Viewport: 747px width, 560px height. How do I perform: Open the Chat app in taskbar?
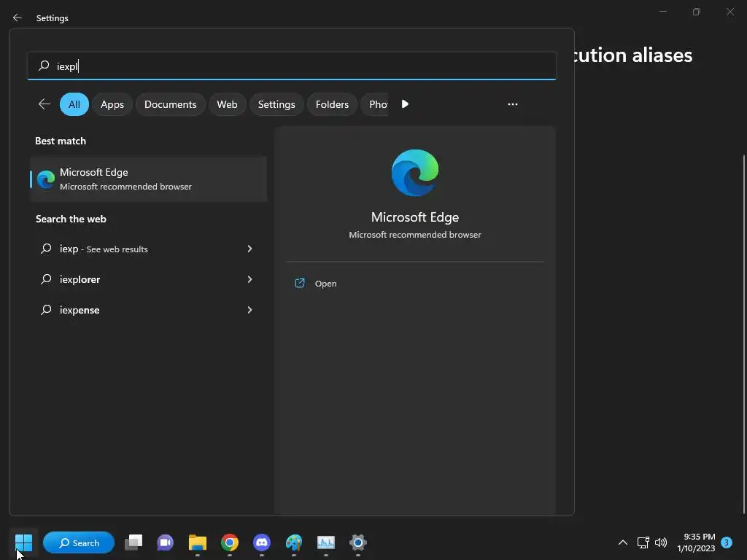click(166, 542)
